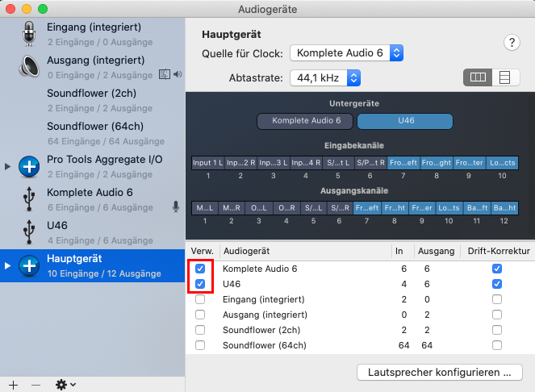Click 'Soundflower (64ch)' name in device table
This screenshot has height=392, width=535.
pyautogui.click(x=265, y=345)
